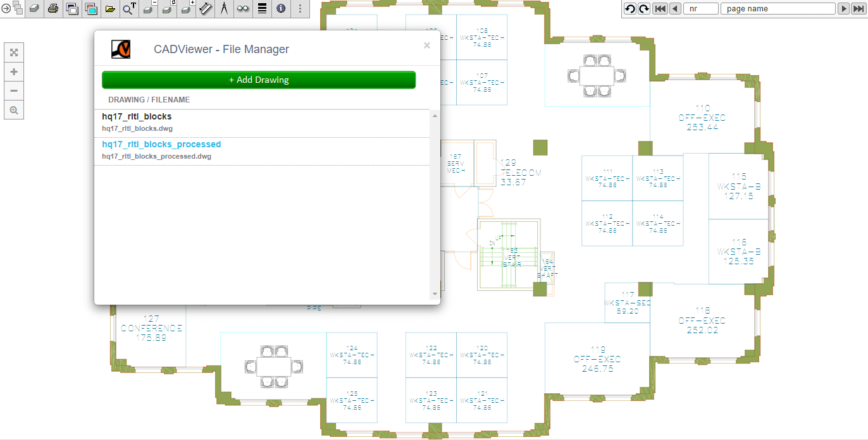The height and width of the screenshot is (440, 868).
Task: Click the page name input field
Action: (778, 9)
